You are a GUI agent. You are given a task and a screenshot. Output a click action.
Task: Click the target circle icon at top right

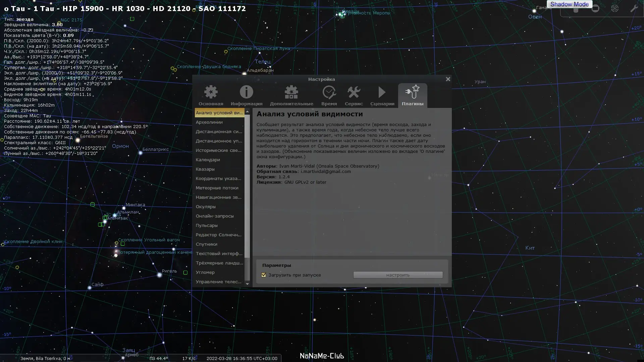(x=614, y=8)
